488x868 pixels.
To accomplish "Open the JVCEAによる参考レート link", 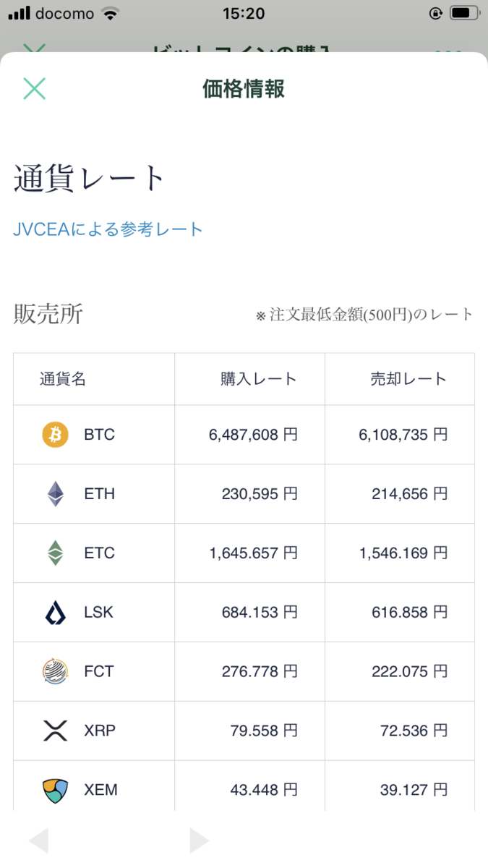I will pos(108,229).
